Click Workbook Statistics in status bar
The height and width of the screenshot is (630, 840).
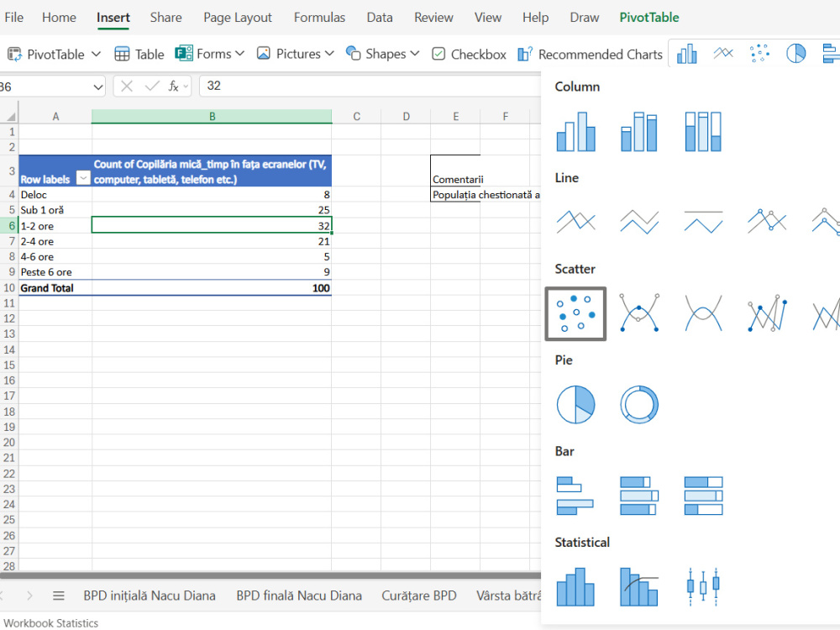pos(51,623)
